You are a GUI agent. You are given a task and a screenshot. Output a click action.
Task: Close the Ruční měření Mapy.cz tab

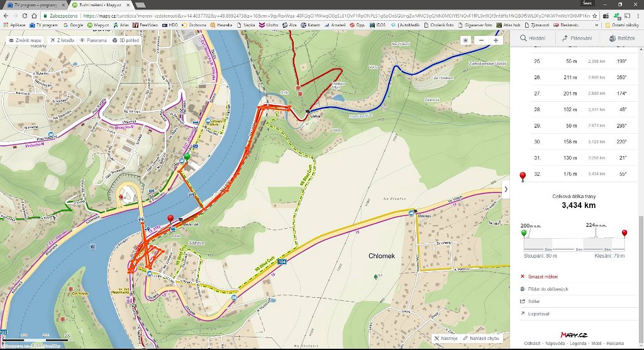128,5
